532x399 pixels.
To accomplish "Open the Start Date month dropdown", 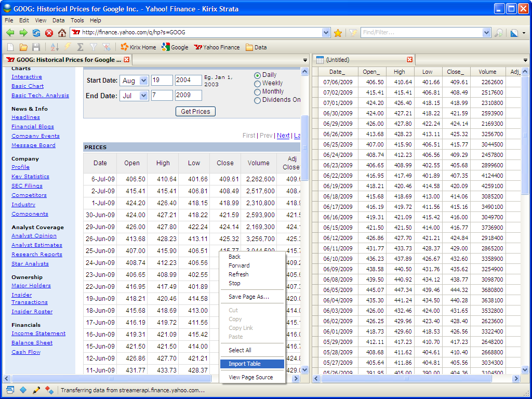I will tap(143, 81).
